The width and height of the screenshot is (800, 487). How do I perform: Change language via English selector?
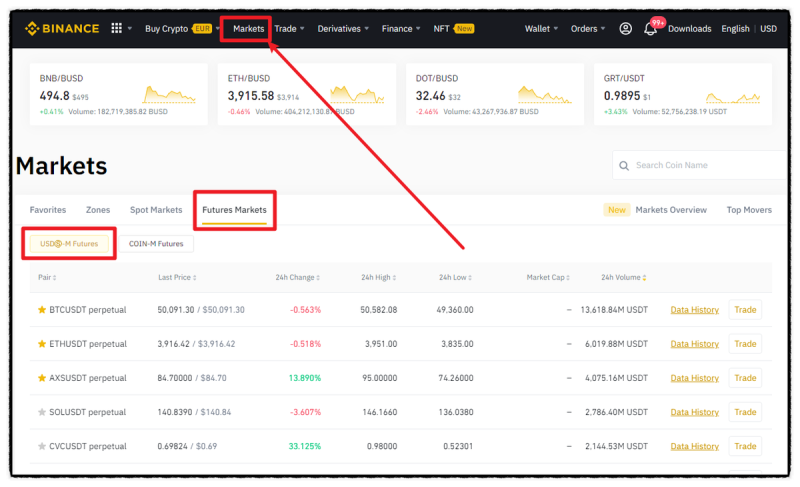click(735, 29)
